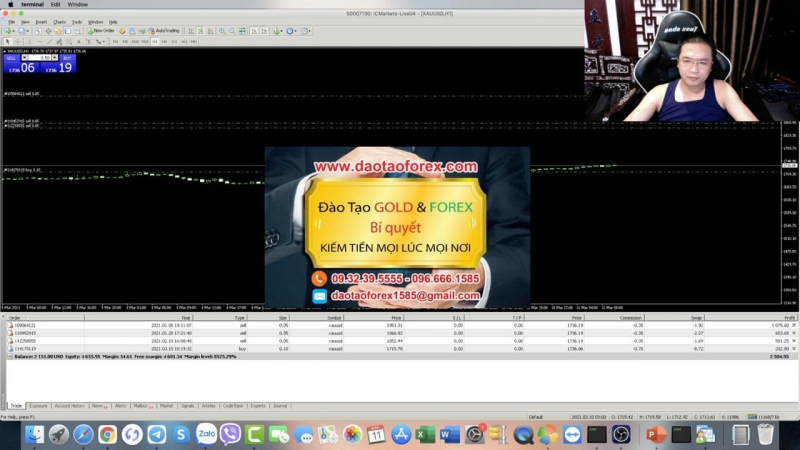
Task: Switch to the Account History tab
Action: pos(69,406)
